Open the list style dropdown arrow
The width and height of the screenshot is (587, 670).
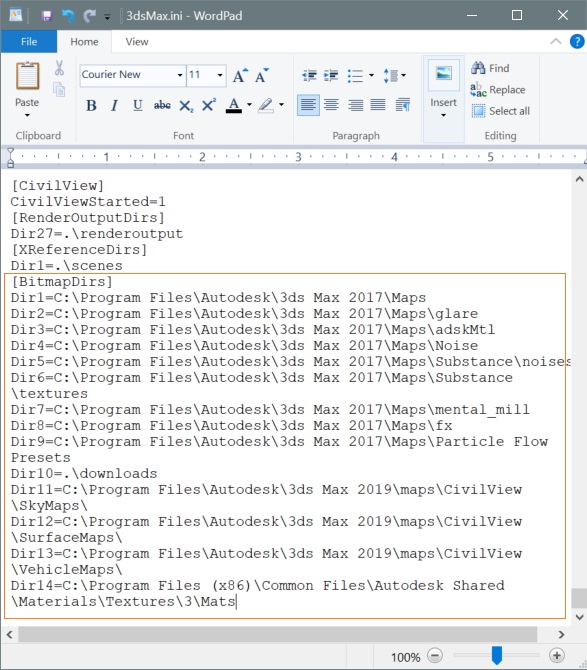371,75
